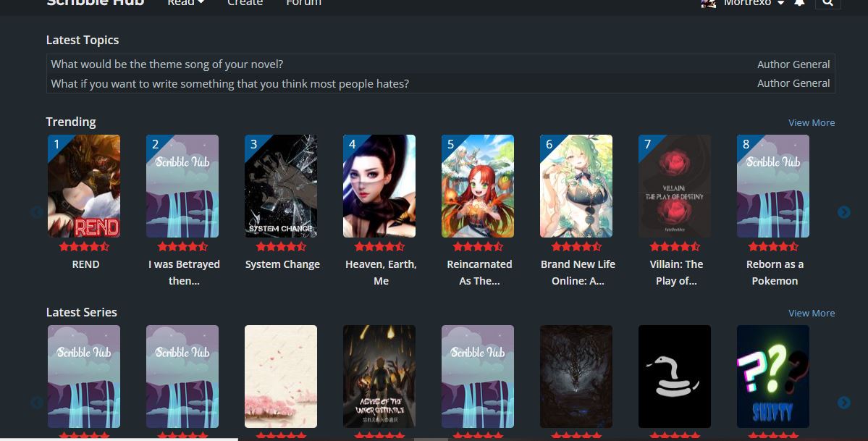The width and height of the screenshot is (868, 441).
Task: Open the white snake cover series
Action: [x=674, y=376]
